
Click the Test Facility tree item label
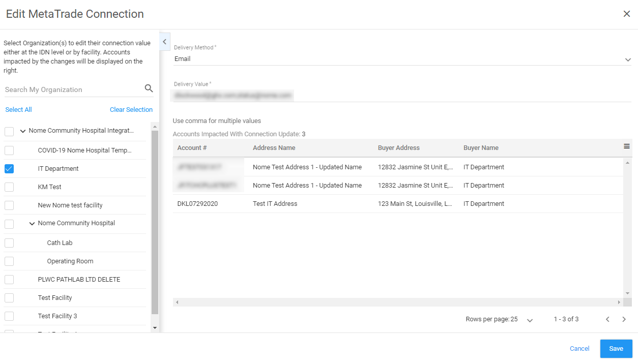point(55,298)
